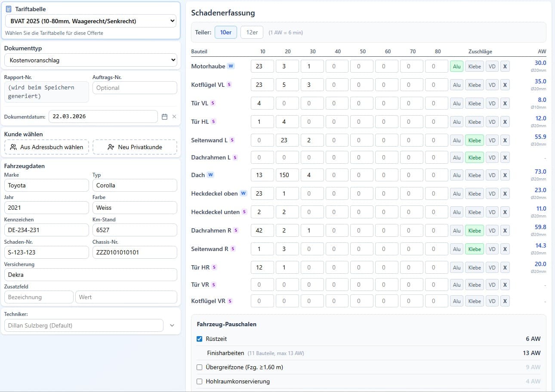Switch Teiler to 12er

tap(252, 32)
